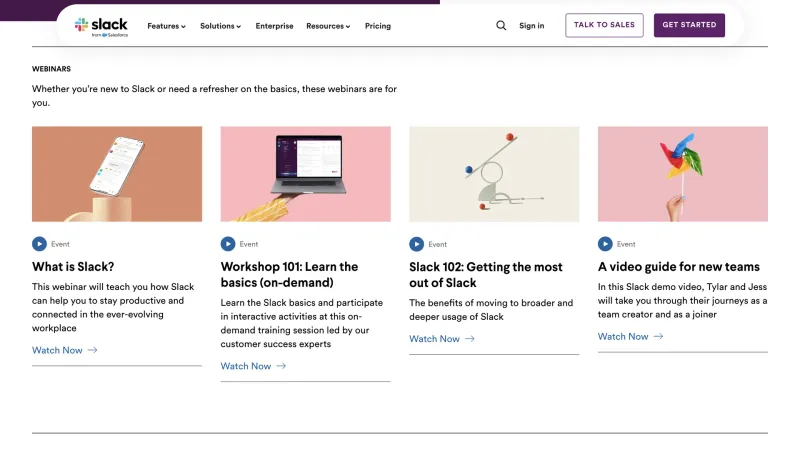Expand the Solutions dropdown menu

click(220, 26)
